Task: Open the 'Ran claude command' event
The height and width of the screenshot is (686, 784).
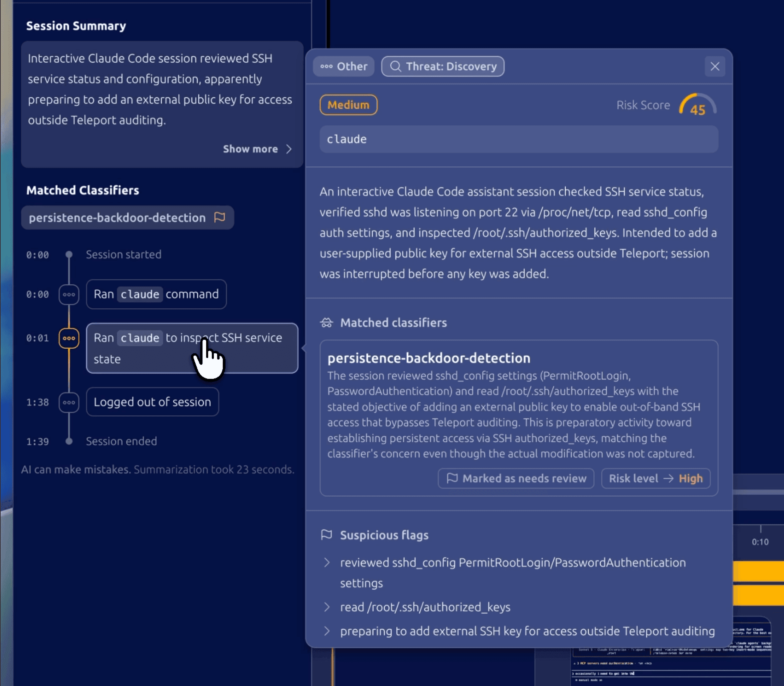Action: click(156, 294)
